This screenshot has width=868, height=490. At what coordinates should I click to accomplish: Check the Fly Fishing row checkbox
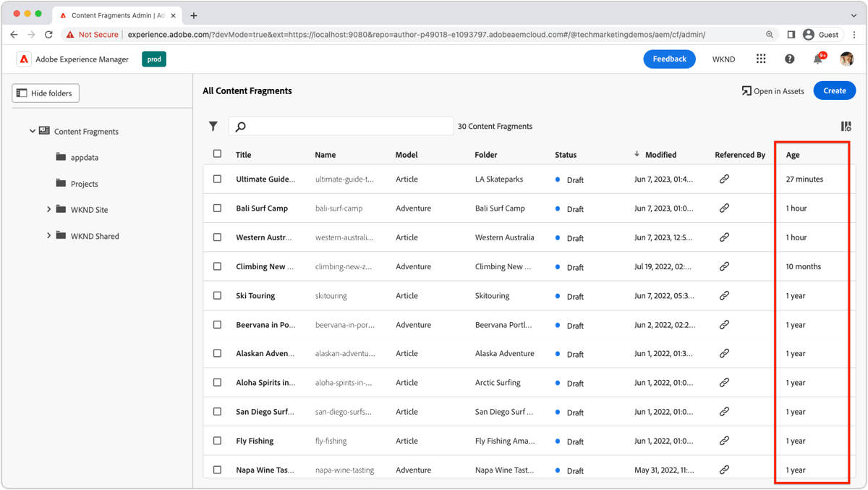pos(217,440)
